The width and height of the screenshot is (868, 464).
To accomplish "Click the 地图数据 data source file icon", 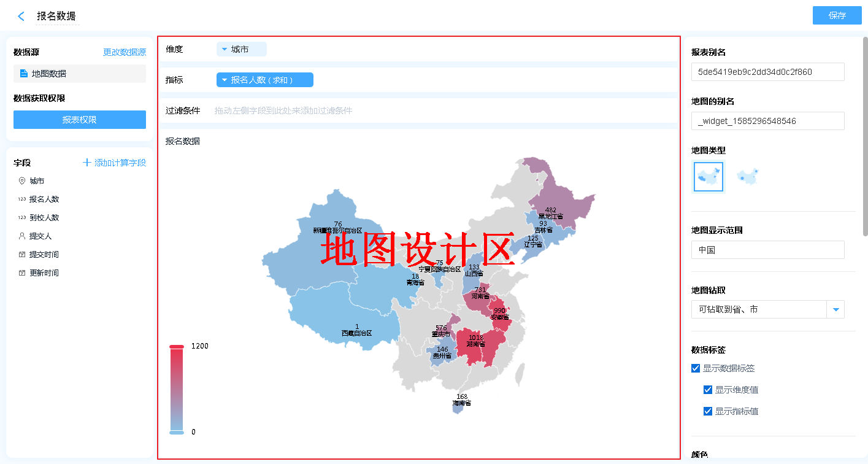I will pyautogui.click(x=24, y=74).
